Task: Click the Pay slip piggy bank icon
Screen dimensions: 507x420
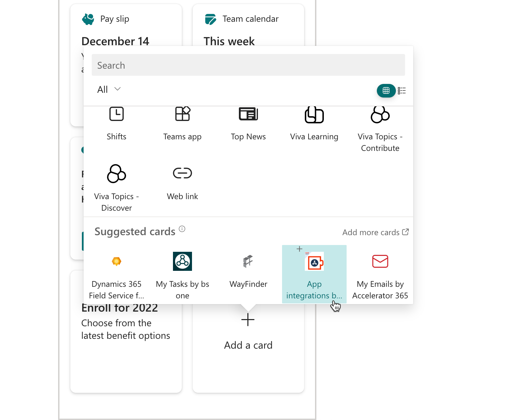Action: 88,19
